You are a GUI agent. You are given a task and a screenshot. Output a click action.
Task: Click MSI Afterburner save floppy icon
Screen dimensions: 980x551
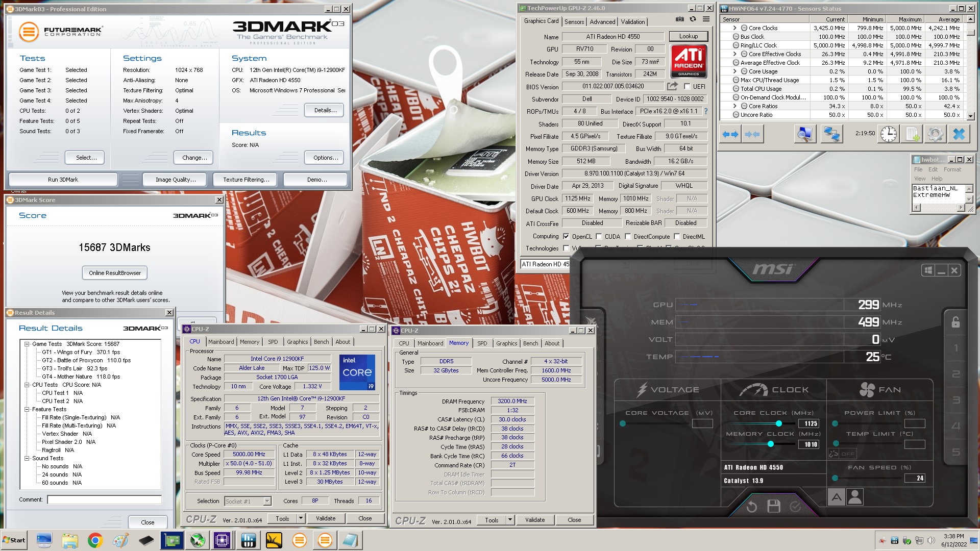774,506
